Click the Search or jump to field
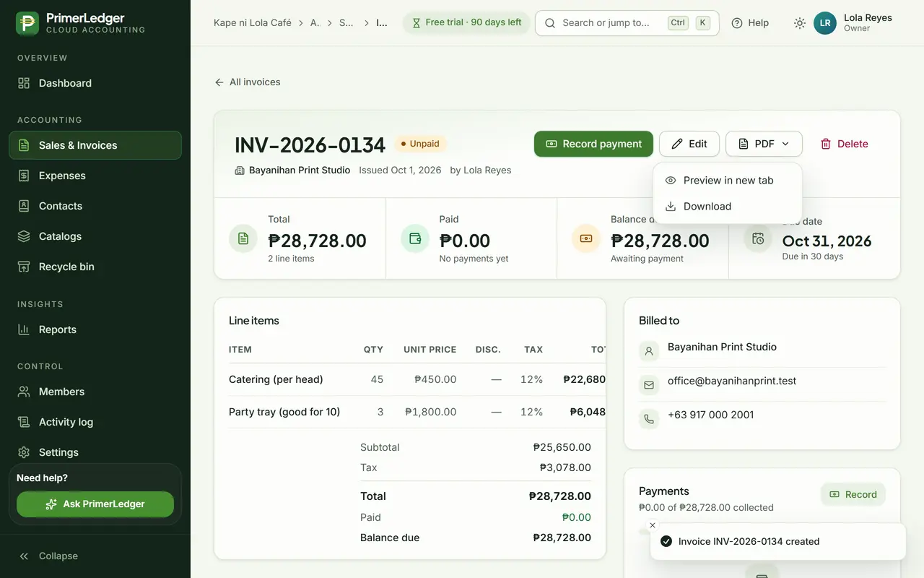Viewport: 924px width, 578px height. click(x=627, y=23)
